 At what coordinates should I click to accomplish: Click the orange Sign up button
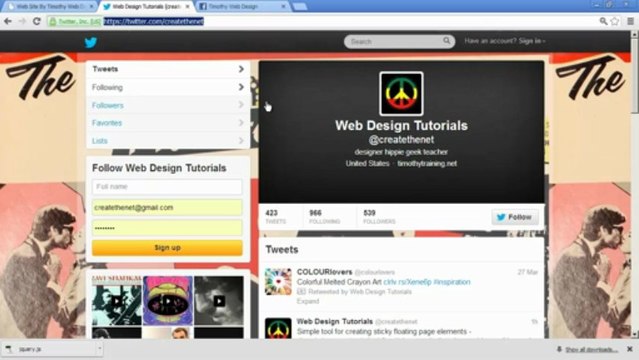click(x=167, y=247)
